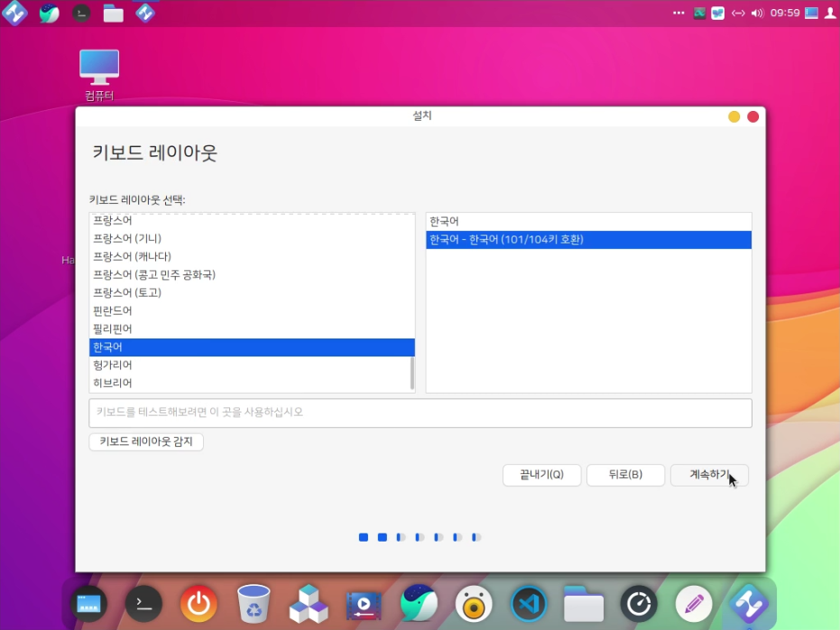Click the volume speaker icon in top panel
This screenshot has width=840, height=630.
(757, 14)
